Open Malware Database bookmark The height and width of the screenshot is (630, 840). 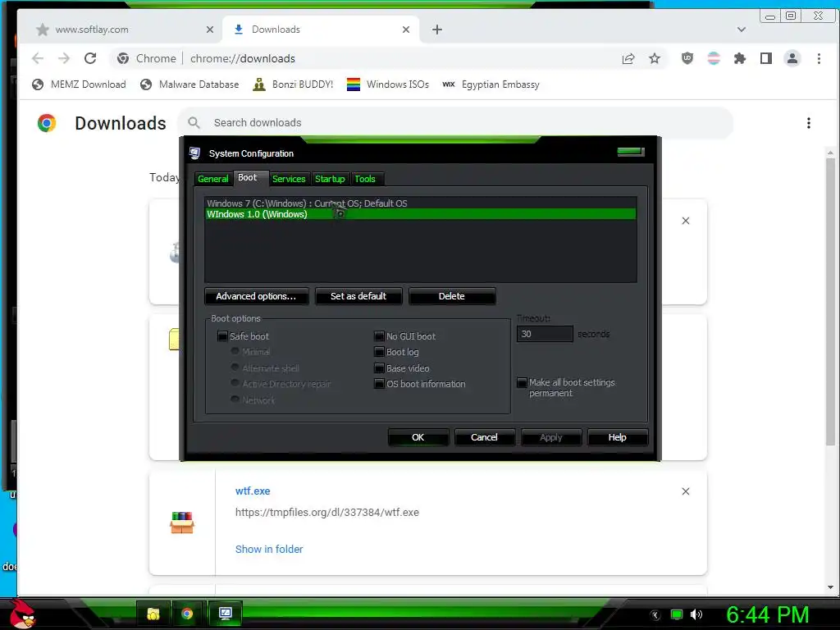point(189,84)
